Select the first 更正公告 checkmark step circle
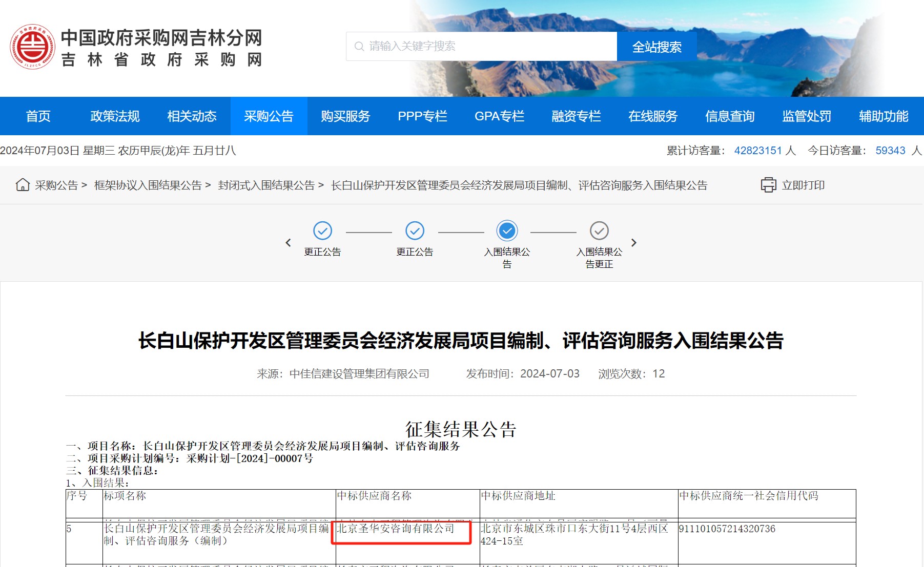Image resolution: width=924 pixels, height=567 pixels. tap(323, 231)
